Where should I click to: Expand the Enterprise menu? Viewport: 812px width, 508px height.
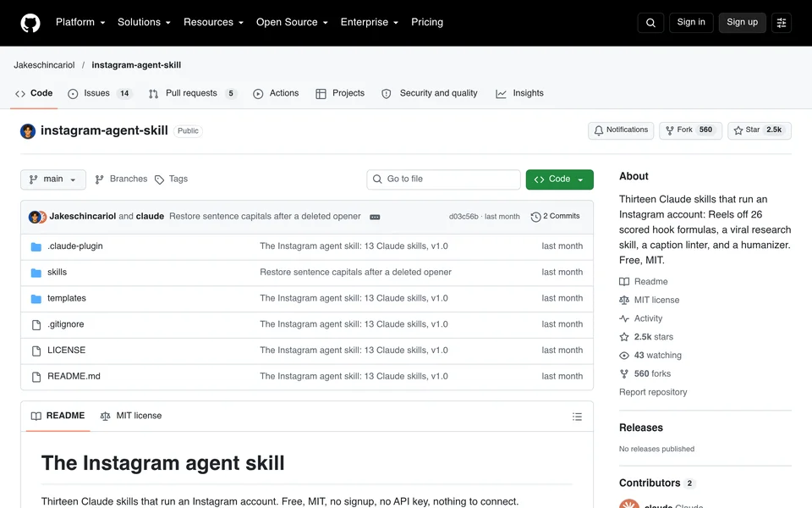[370, 22]
